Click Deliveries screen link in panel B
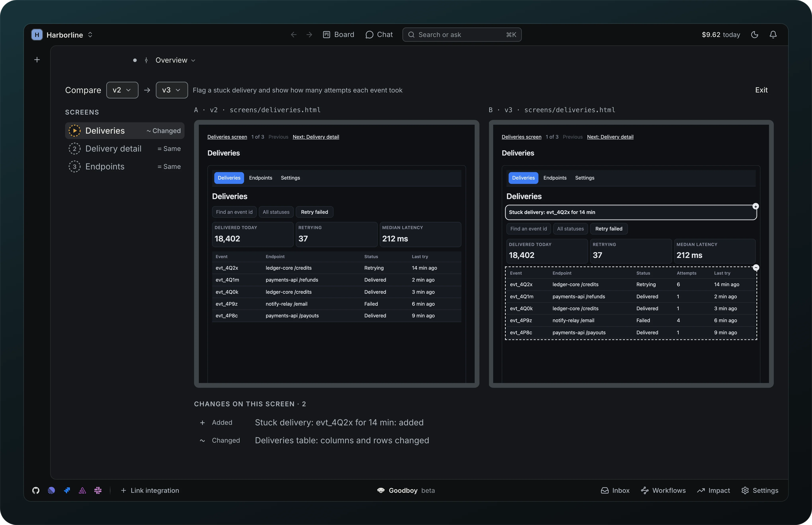Image resolution: width=812 pixels, height=525 pixels. pos(521,137)
